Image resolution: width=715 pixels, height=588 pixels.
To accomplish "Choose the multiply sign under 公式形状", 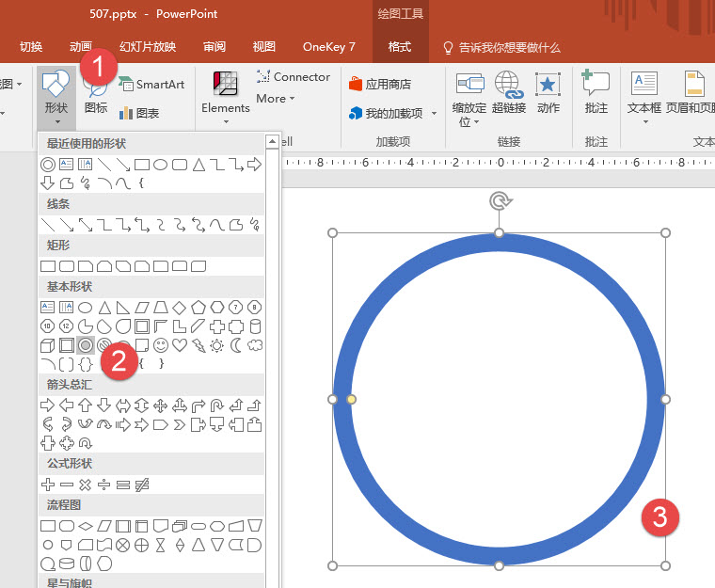I will [86, 485].
